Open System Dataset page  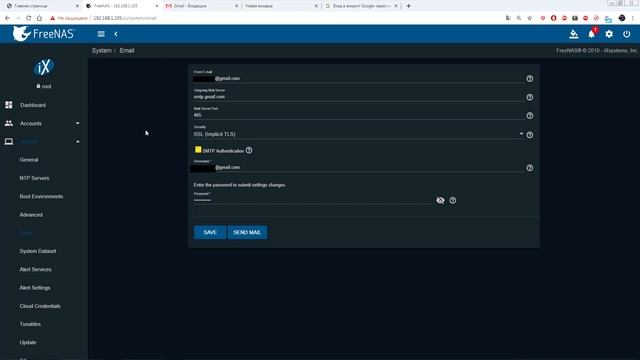click(x=38, y=251)
